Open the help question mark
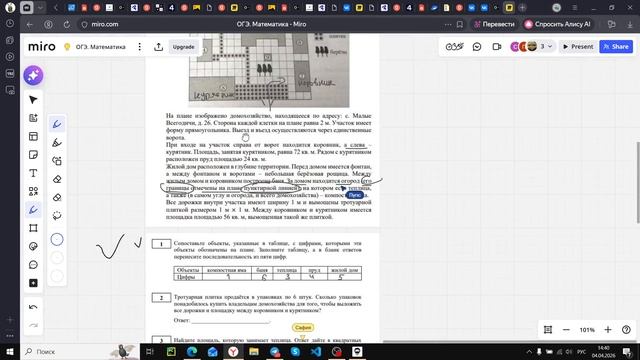The width and height of the screenshot is (640, 360). (x=626, y=329)
